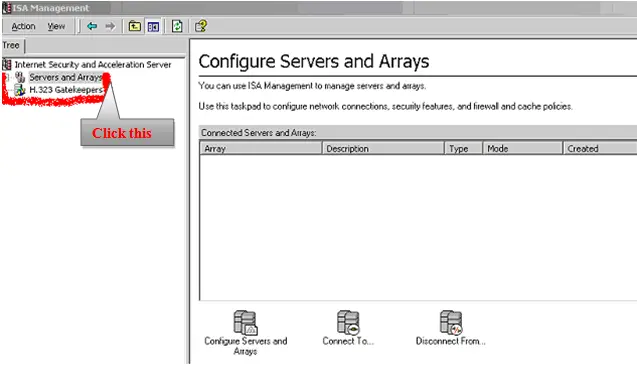
Task: Click the Connect To... label link
Action: 348,341
